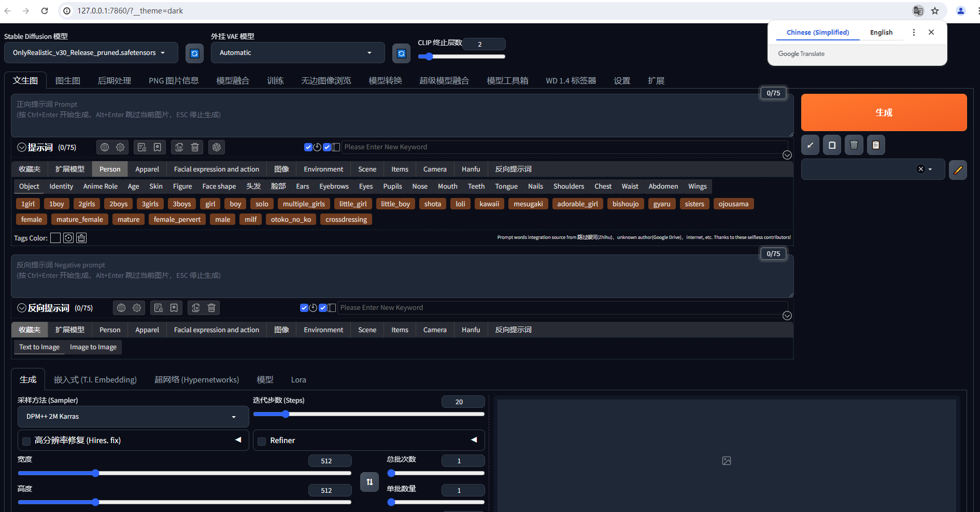The height and width of the screenshot is (512, 980).
Task: Clear the styles selection with the X button
Action: coord(921,169)
